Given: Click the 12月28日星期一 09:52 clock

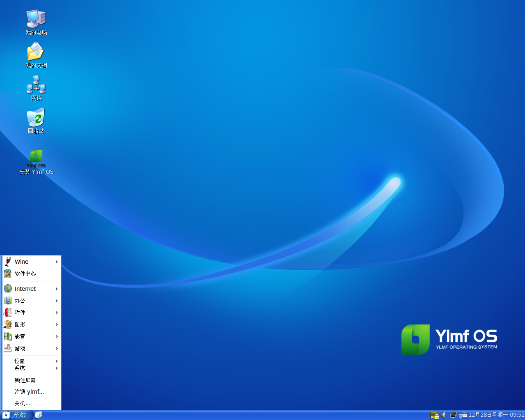Looking at the screenshot, I should [x=496, y=415].
